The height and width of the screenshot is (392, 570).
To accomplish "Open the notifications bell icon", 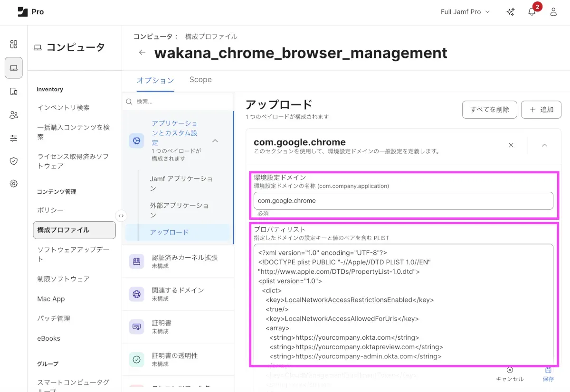I will coord(532,12).
